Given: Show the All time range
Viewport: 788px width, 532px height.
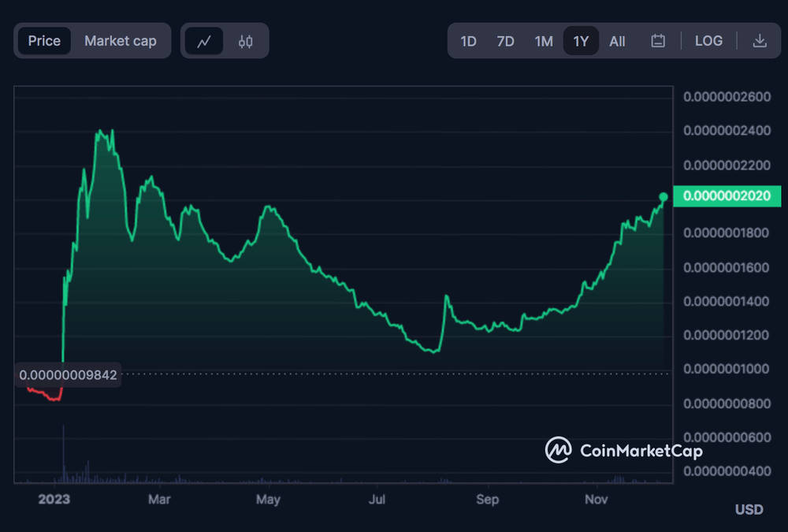Looking at the screenshot, I should pyautogui.click(x=617, y=41).
